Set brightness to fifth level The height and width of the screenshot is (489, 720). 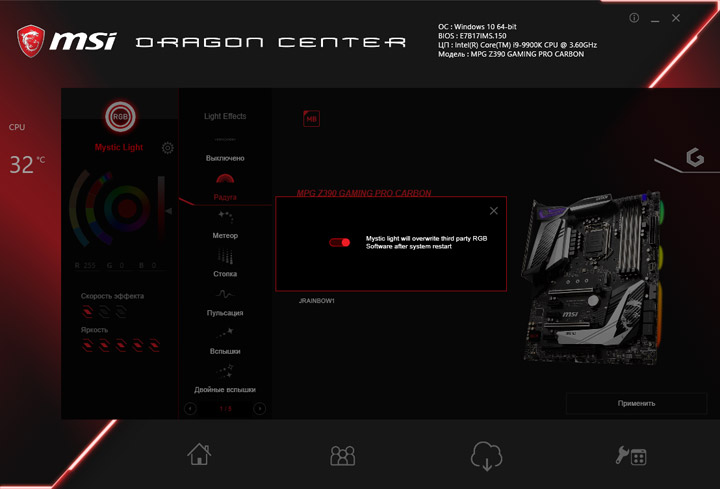point(154,345)
